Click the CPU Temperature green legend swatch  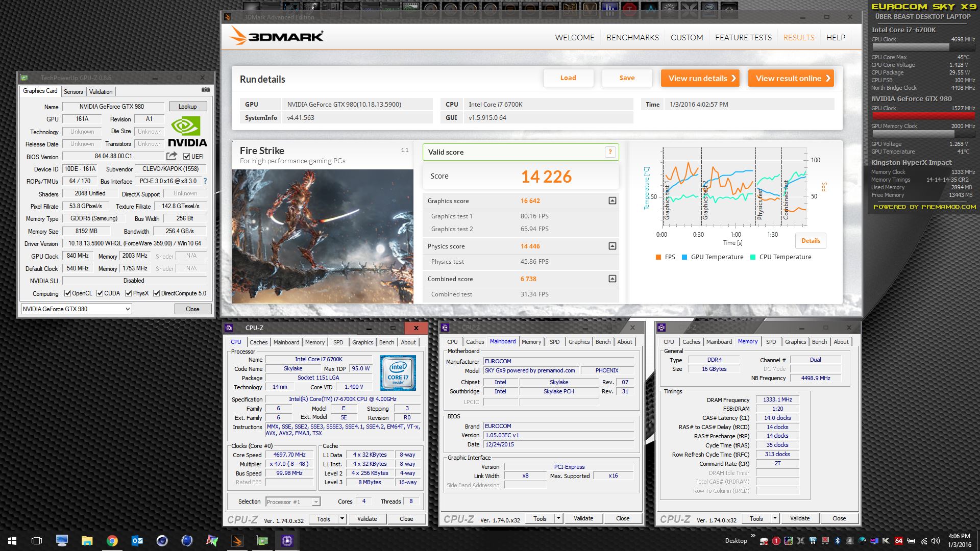click(x=753, y=257)
